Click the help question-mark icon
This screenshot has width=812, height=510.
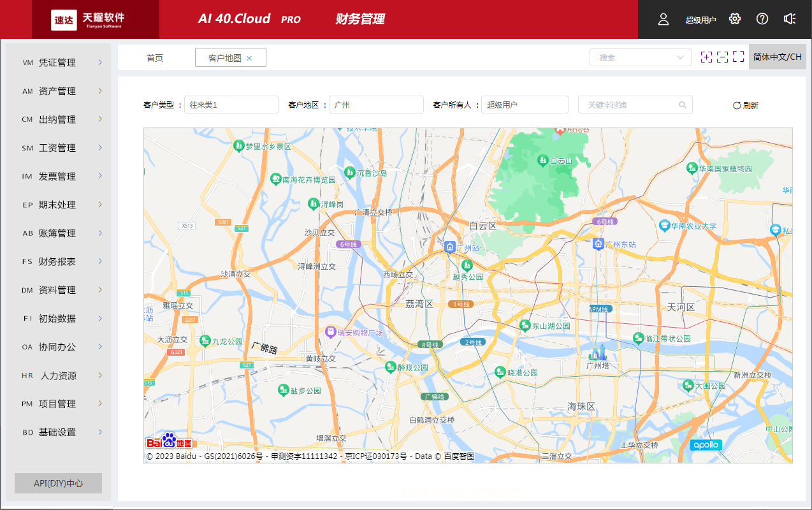point(762,19)
